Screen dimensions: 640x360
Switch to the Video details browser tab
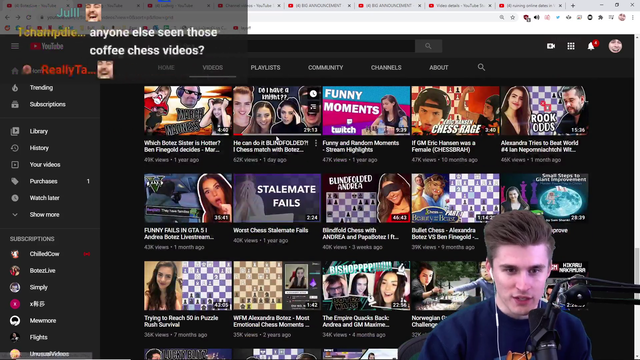coord(459,6)
